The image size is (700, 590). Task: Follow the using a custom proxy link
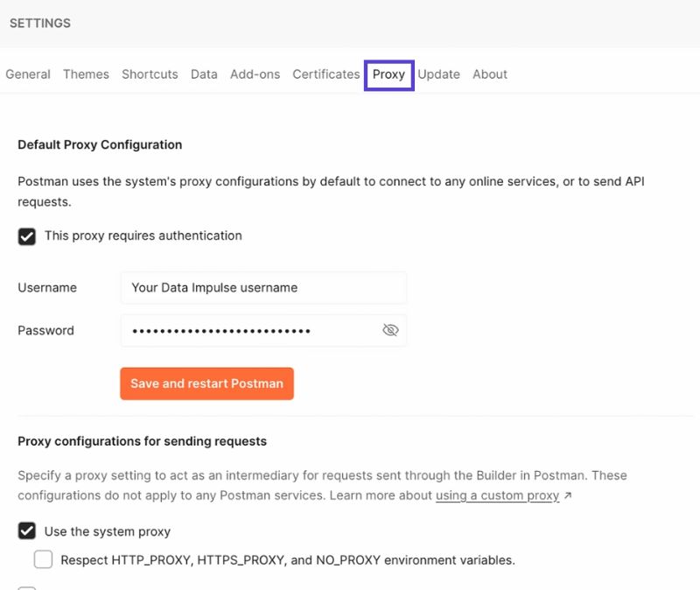tap(497, 495)
